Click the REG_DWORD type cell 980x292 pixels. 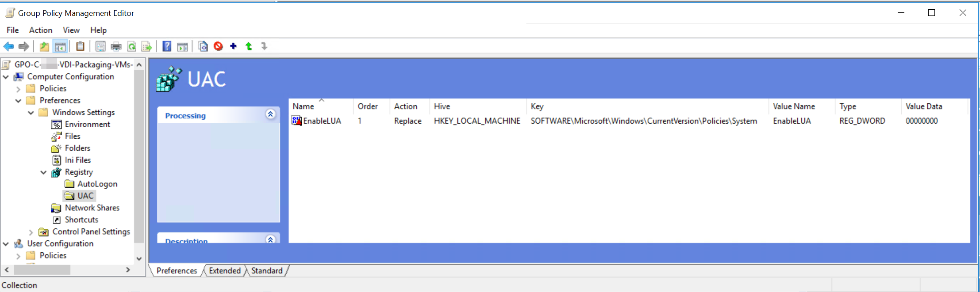tap(862, 121)
